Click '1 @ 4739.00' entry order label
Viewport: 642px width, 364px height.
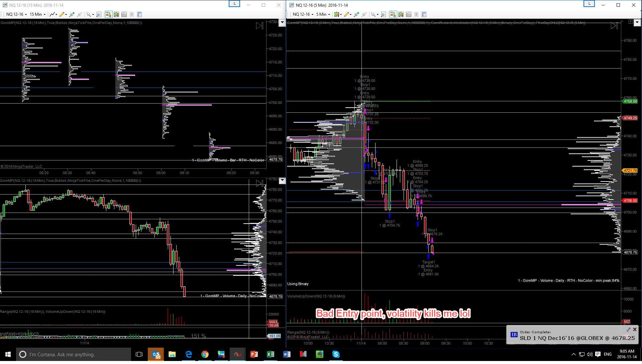coord(365,81)
